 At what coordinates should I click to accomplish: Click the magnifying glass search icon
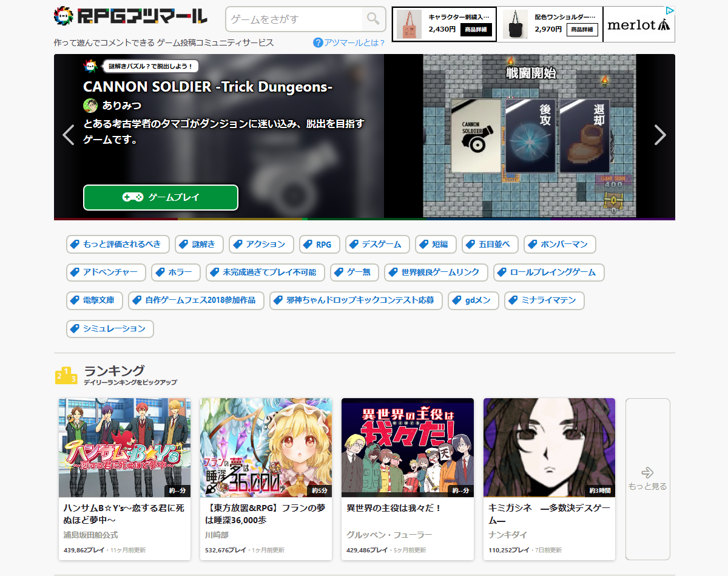(x=374, y=19)
